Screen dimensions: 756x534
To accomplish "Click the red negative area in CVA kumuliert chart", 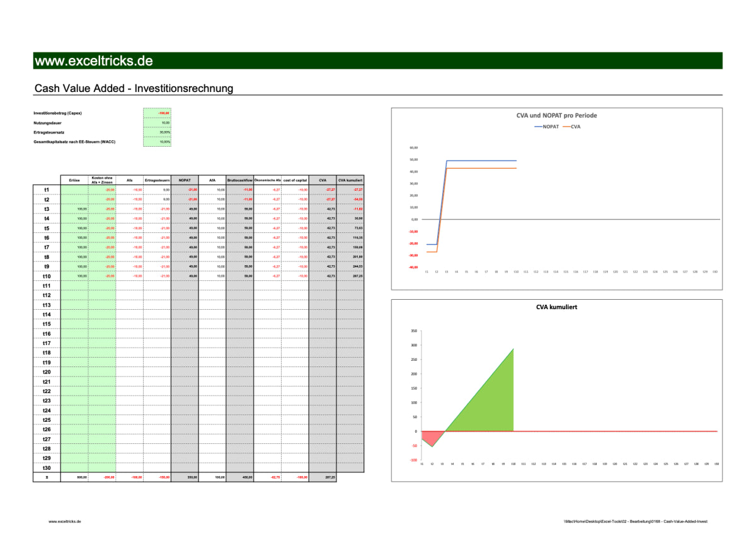I will point(432,438).
